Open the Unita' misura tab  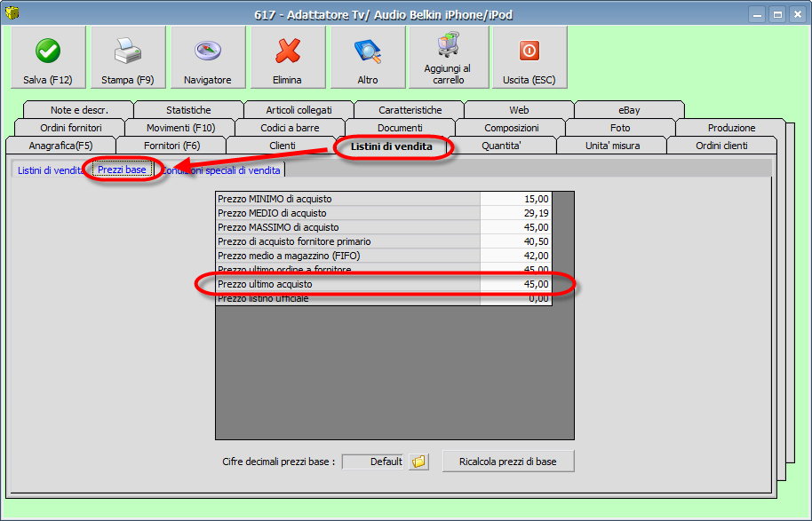pyautogui.click(x=612, y=146)
